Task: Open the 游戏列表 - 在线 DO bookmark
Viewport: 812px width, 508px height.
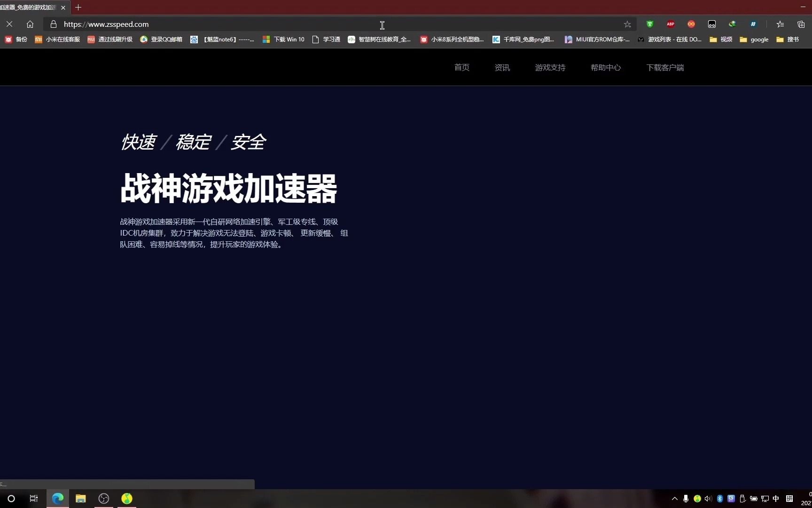Action: pos(670,40)
